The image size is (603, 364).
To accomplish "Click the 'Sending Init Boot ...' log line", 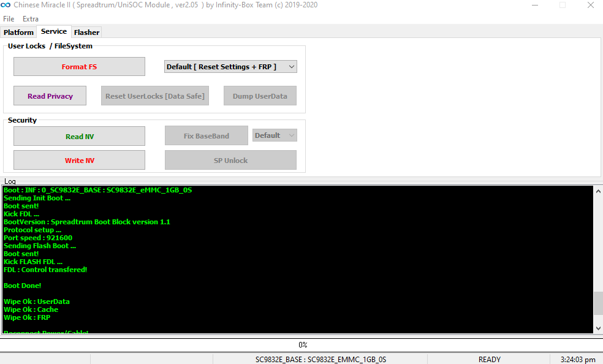I will click(x=37, y=198).
